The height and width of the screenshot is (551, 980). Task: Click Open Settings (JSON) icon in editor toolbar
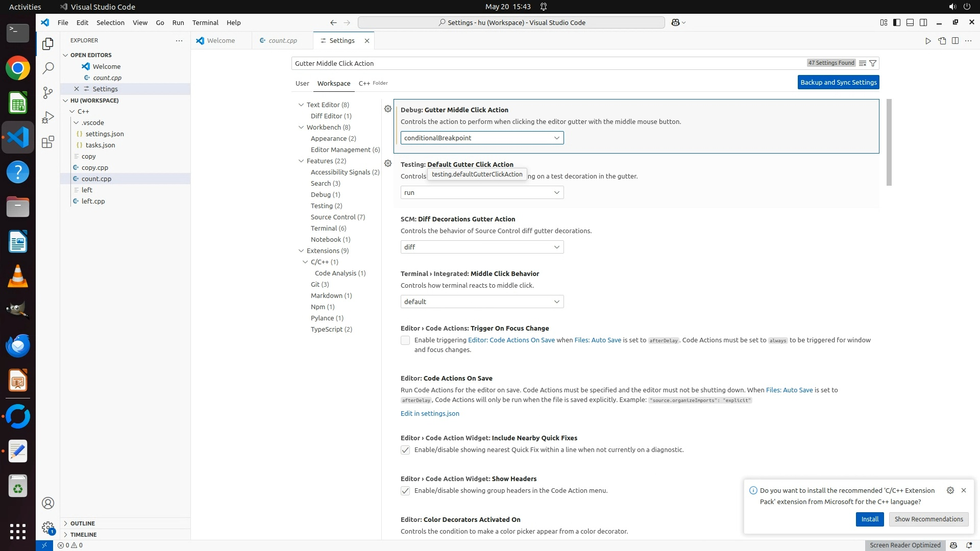[942, 41]
